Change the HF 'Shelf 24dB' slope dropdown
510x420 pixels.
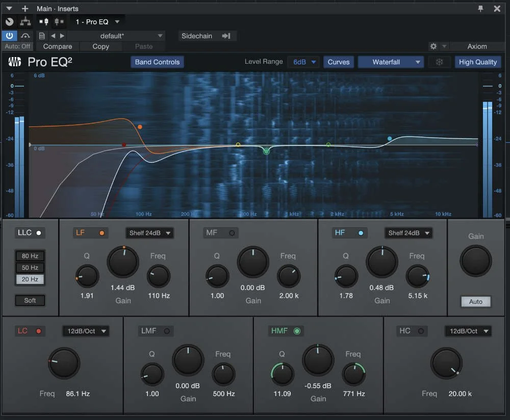tap(408, 233)
